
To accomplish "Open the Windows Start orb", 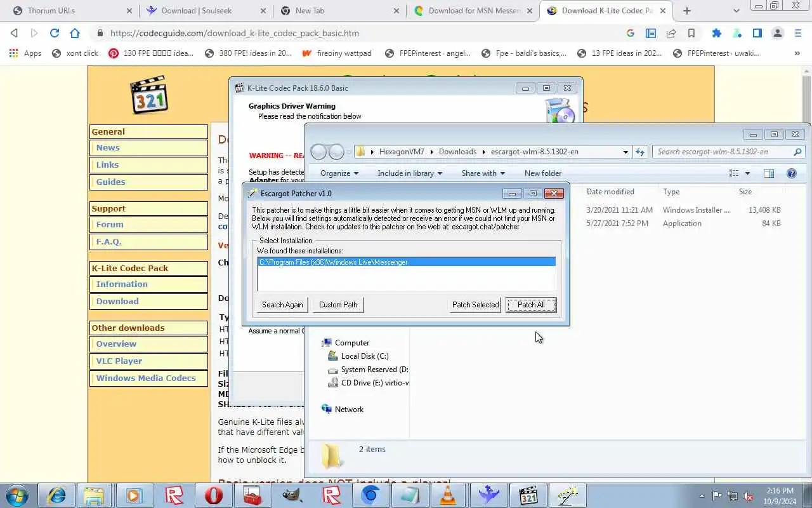I will [x=17, y=495].
